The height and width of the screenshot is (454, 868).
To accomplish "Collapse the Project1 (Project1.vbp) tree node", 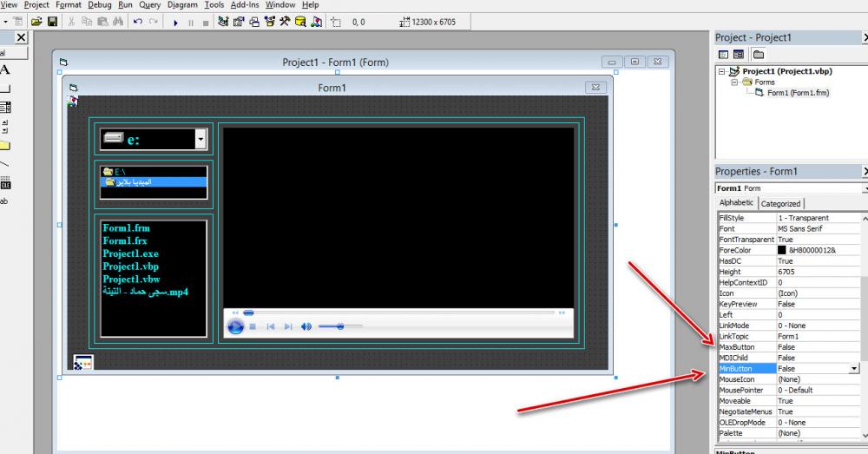I will pos(722,71).
